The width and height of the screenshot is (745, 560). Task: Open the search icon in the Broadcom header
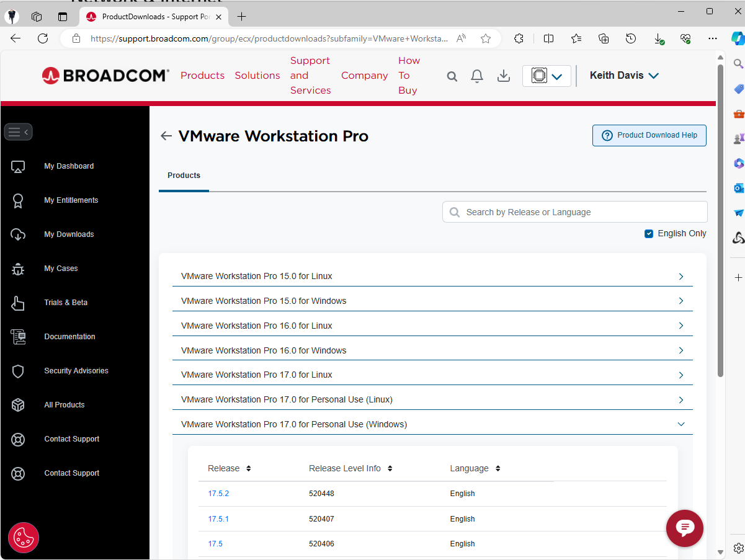point(452,76)
